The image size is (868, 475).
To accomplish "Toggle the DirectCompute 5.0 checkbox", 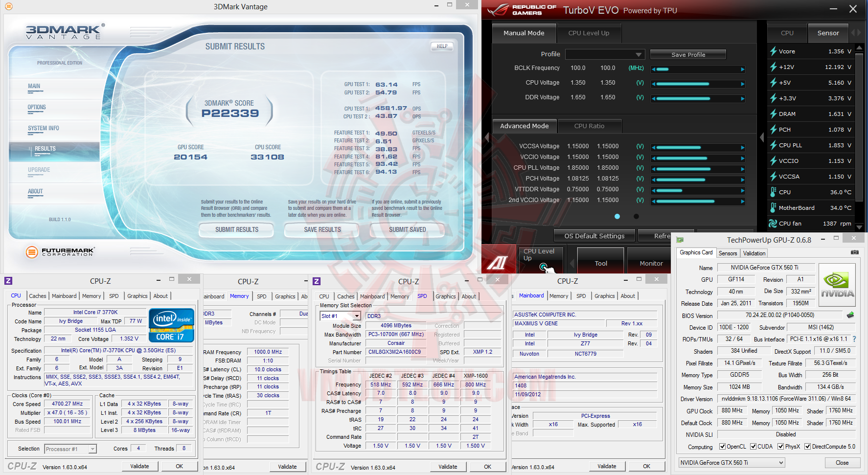I will tap(808, 447).
